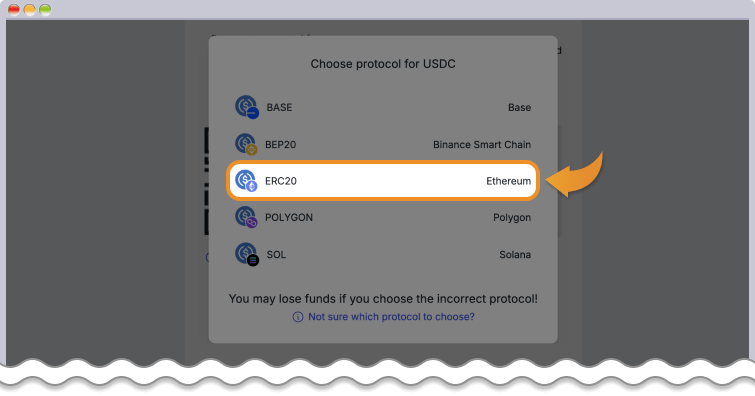The height and width of the screenshot is (396, 755).
Task: Click the red close window button
Action: click(x=14, y=10)
